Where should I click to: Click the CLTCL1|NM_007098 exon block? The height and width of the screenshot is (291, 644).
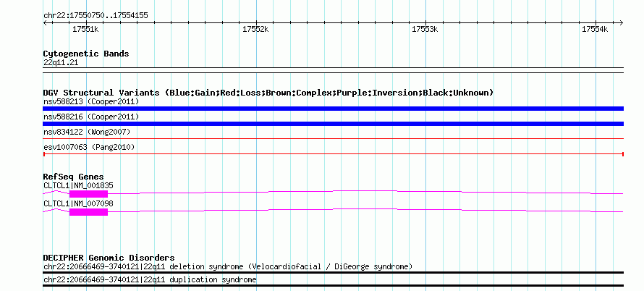(88, 212)
